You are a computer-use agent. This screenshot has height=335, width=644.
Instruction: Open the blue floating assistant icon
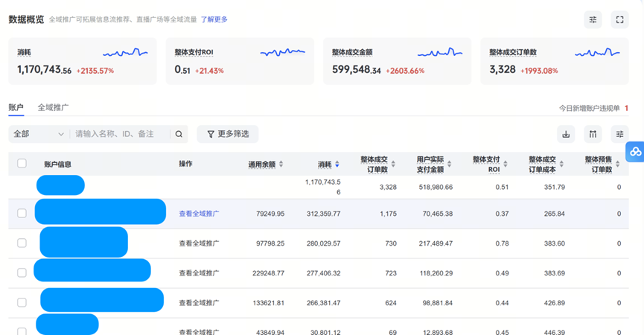click(x=635, y=151)
